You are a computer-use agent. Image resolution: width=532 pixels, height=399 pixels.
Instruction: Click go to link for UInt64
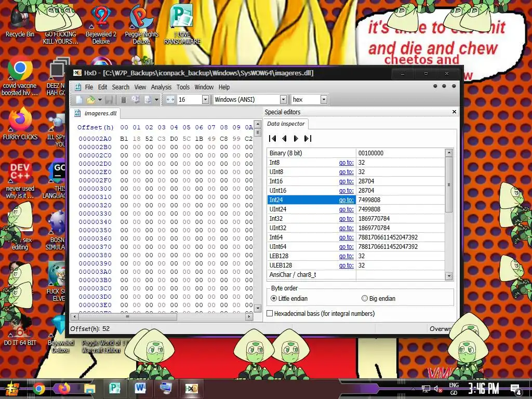tap(346, 247)
